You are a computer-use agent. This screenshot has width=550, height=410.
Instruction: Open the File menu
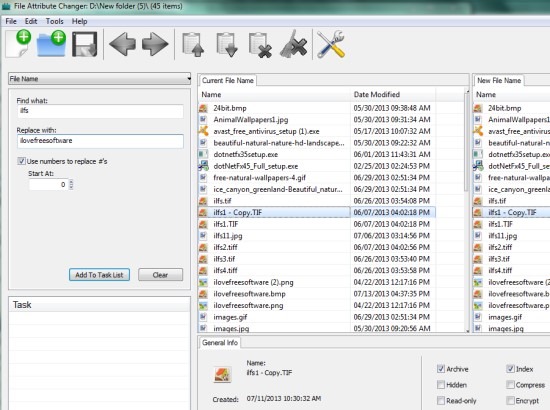point(11,21)
